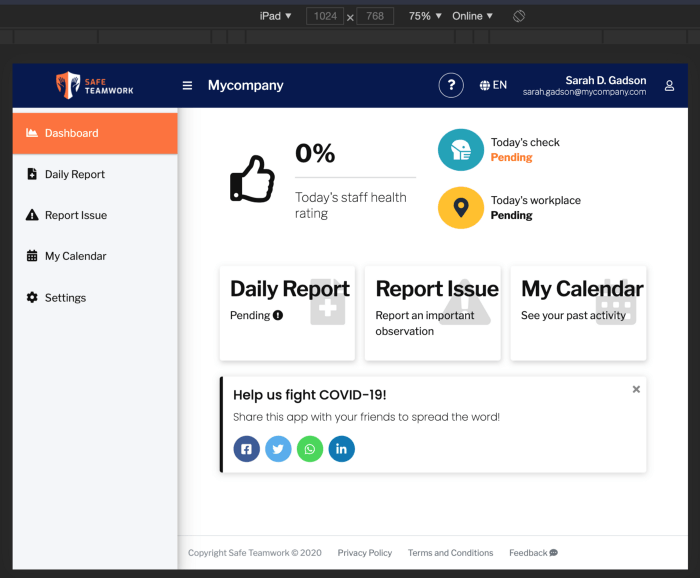700x578 pixels.
Task: Click the Today's workplace location pin icon
Action: (x=460, y=208)
